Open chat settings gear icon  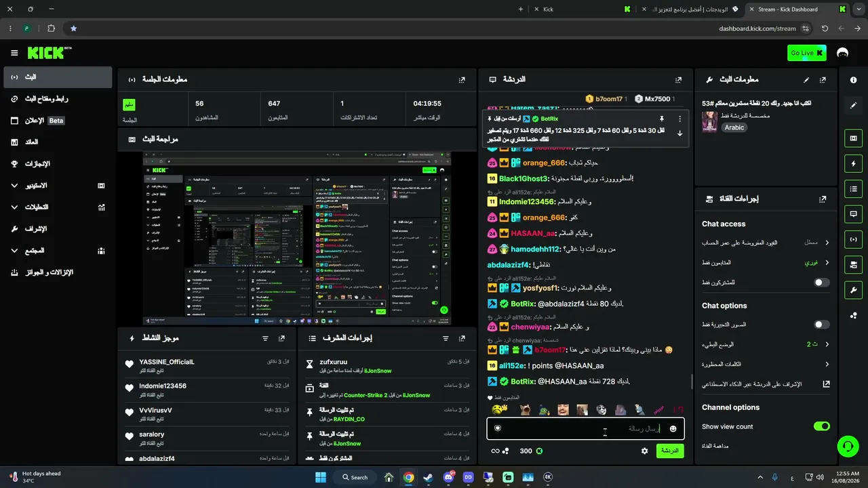pyautogui.click(x=645, y=451)
